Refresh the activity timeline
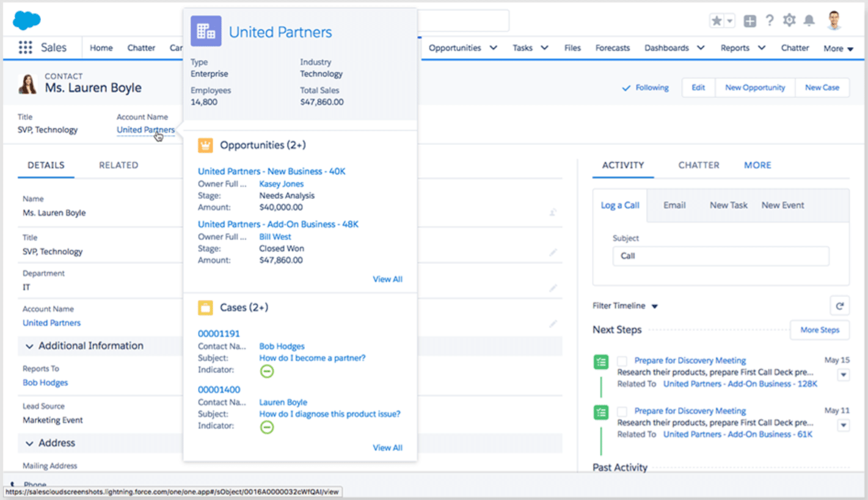 point(841,306)
